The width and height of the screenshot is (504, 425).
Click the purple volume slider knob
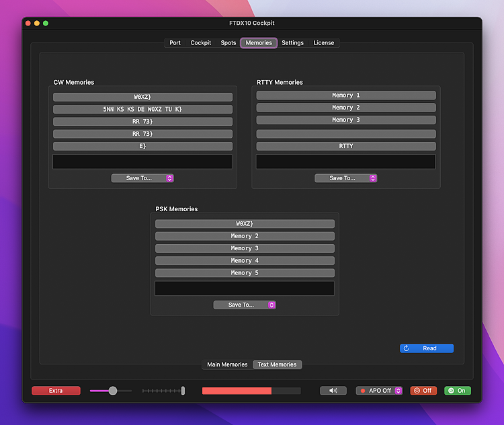point(113,391)
